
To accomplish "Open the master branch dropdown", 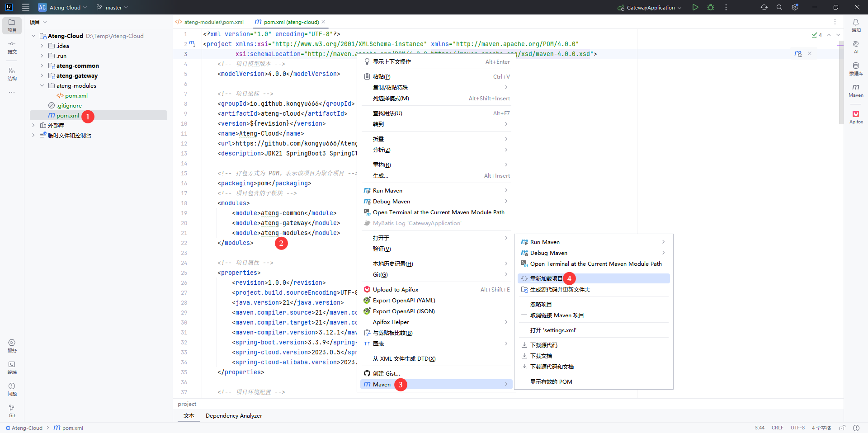I will pos(113,7).
